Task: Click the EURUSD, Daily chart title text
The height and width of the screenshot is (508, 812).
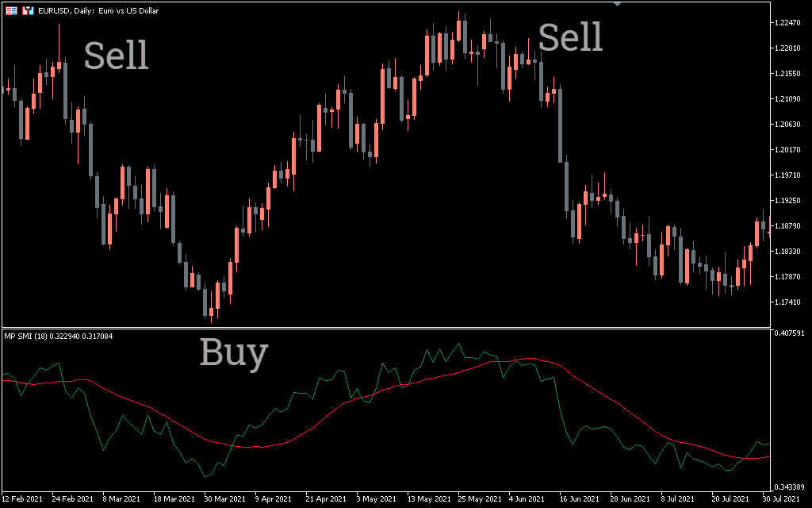Action: click(98, 11)
